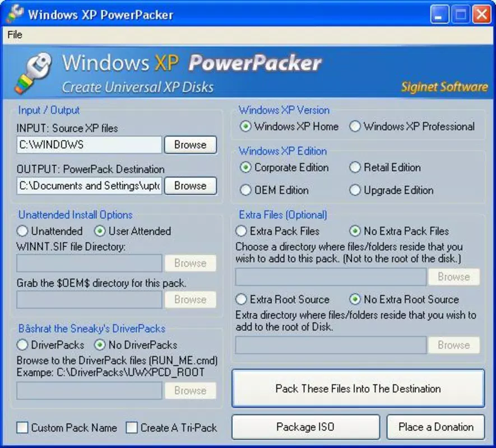Click the OUTPUT destination path field
Image resolution: width=496 pixels, height=448 pixels.
[89, 185]
